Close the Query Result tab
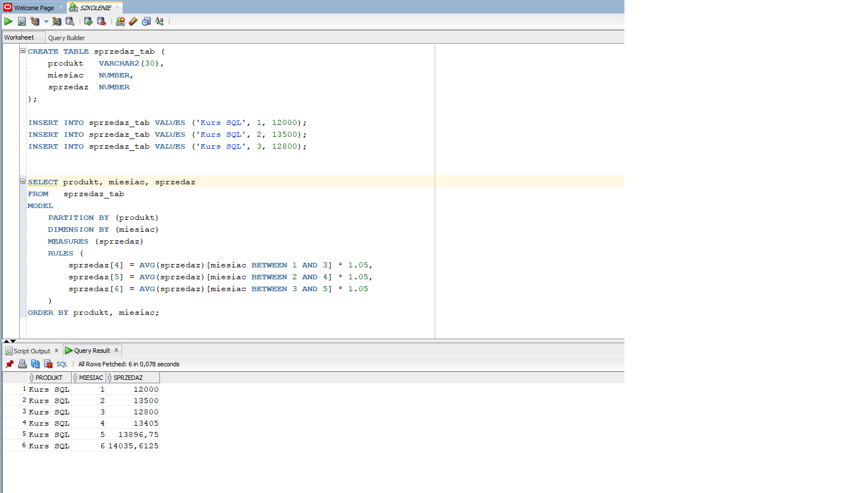The height and width of the screenshot is (493, 868). point(116,350)
